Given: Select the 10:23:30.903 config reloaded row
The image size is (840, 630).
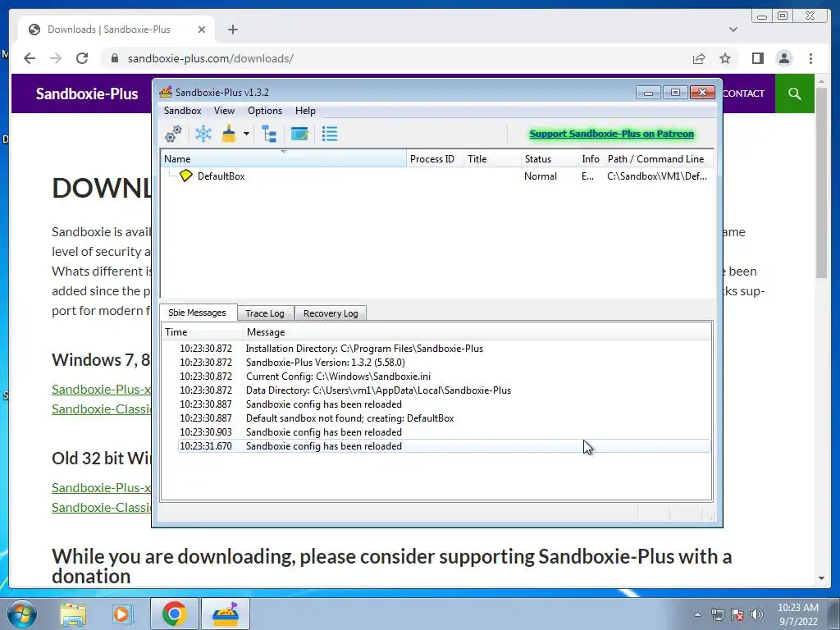Looking at the screenshot, I should click(444, 432).
